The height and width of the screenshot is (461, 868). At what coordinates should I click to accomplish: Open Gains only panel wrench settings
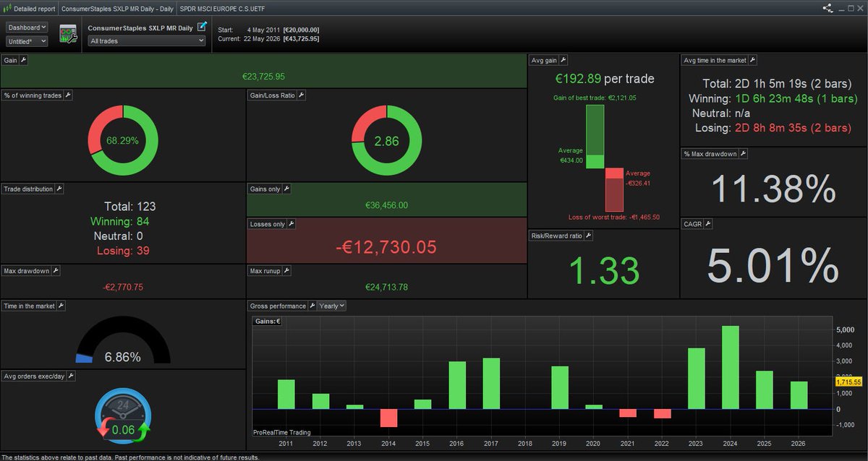[286, 189]
